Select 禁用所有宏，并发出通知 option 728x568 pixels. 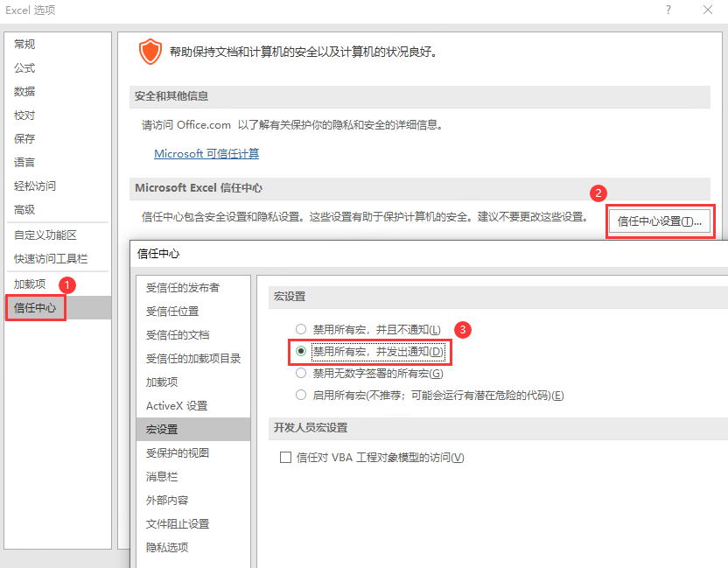(x=301, y=351)
